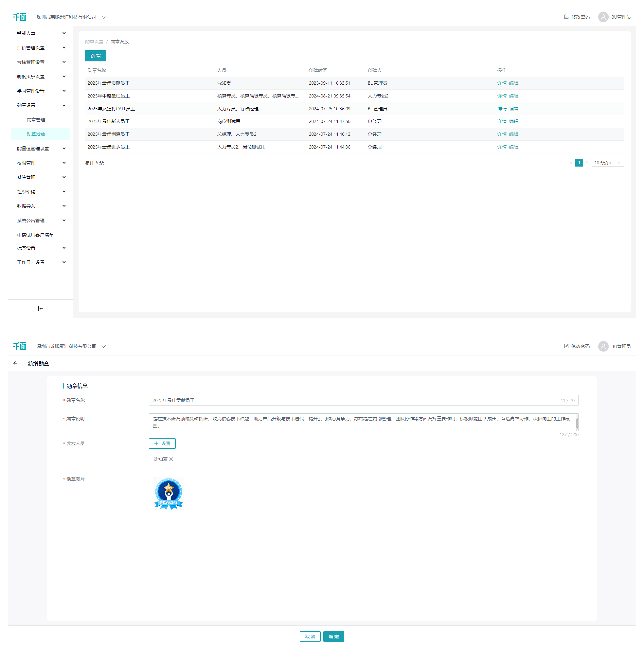
Task: Click the next page arrow
Action: (x=587, y=163)
